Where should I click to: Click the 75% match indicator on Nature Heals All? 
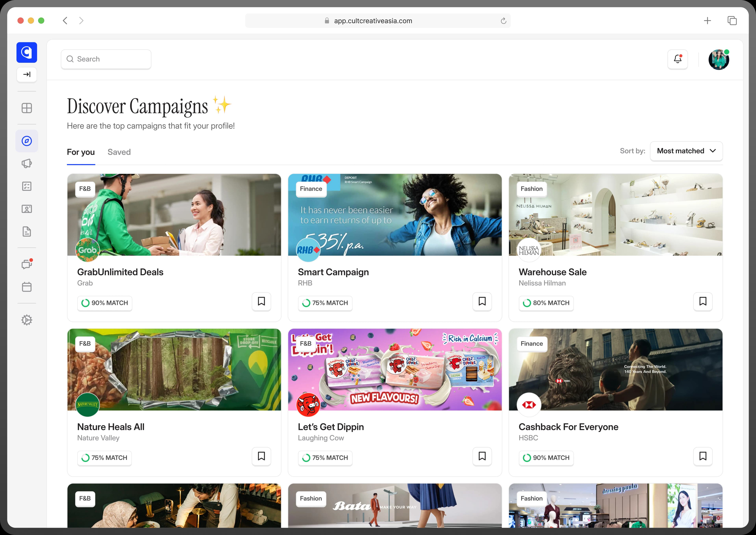coord(105,458)
